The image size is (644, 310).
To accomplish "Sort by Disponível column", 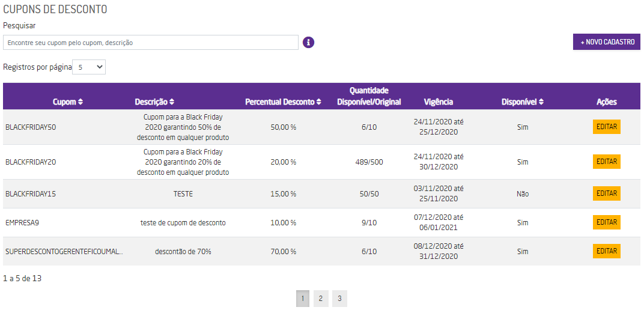I will [x=522, y=102].
